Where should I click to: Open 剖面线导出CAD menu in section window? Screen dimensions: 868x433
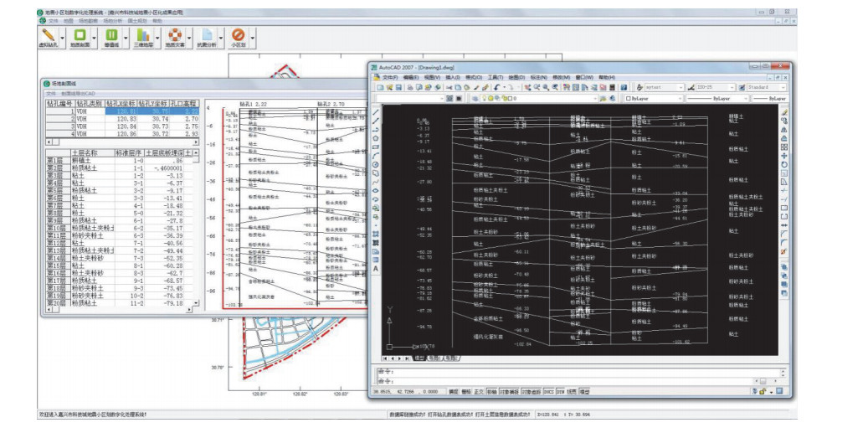(77, 92)
